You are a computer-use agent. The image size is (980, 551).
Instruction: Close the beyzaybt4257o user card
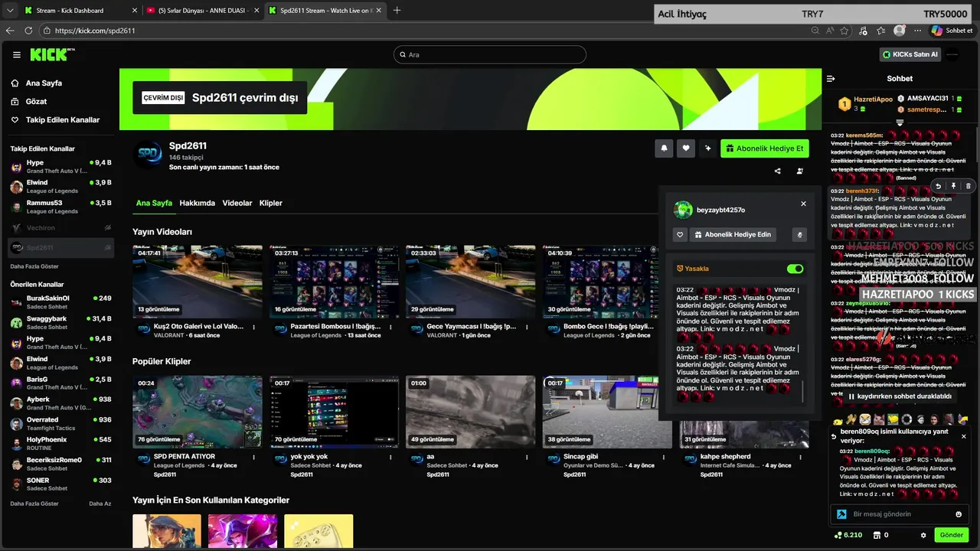click(803, 204)
